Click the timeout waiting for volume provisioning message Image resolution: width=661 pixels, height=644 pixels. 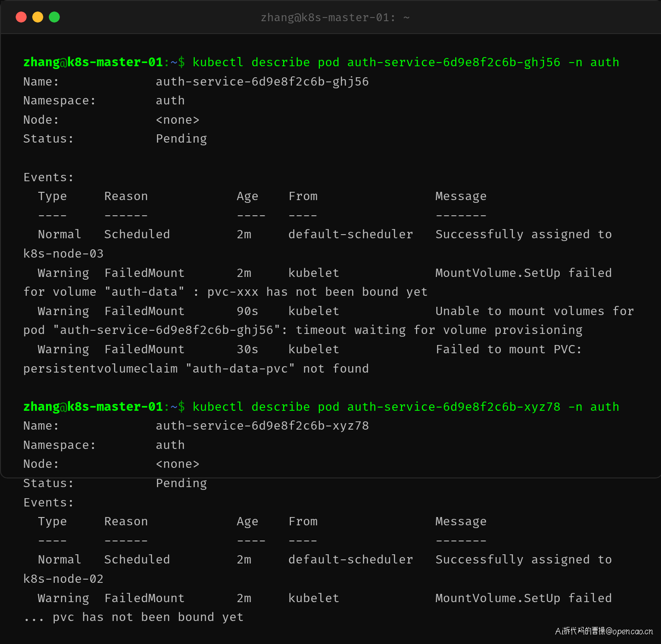click(439, 330)
